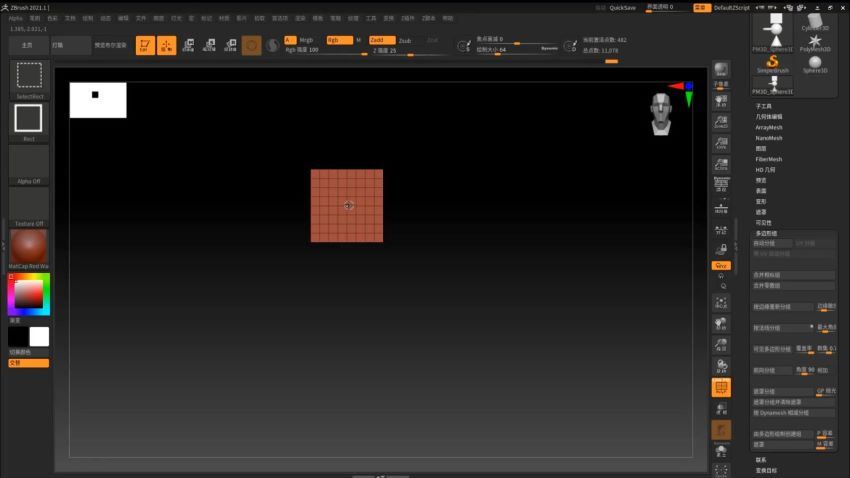Expand the ArrayMesh subpalette

(769, 127)
